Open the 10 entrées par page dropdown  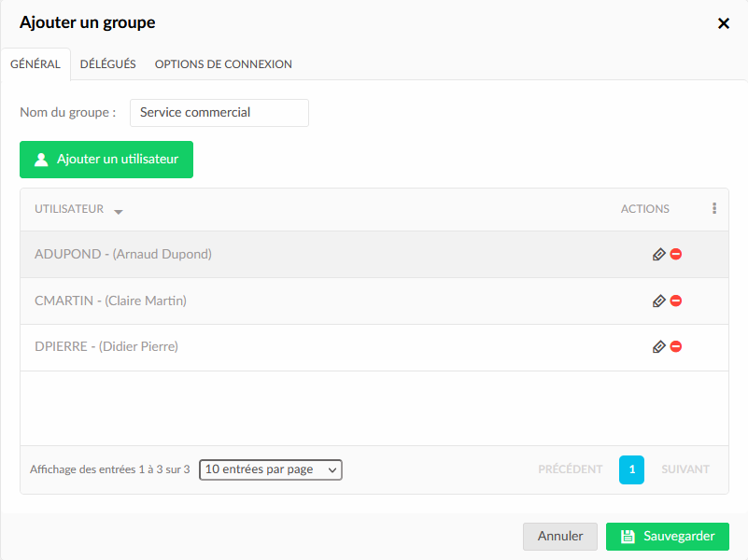pyautogui.click(x=271, y=469)
